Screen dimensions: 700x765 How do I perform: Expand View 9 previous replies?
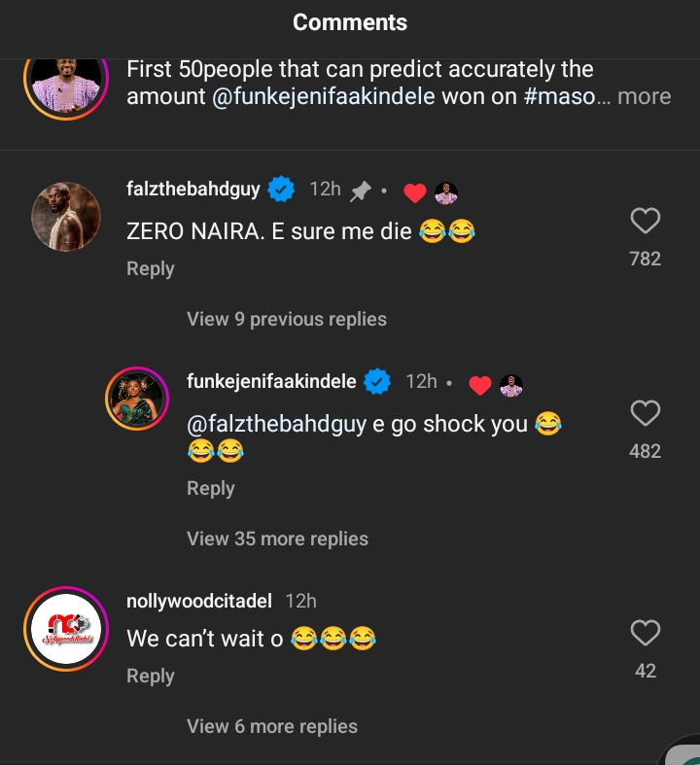[287, 319]
